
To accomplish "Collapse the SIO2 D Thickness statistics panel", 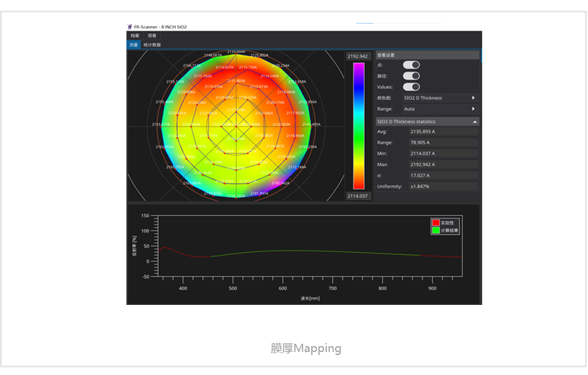I will (x=475, y=122).
